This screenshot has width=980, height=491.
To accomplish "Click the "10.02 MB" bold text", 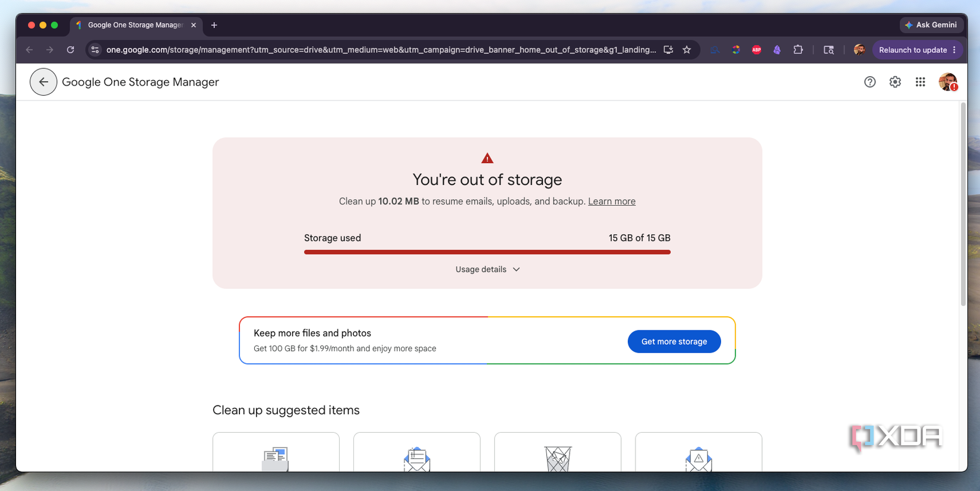I will click(x=399, y=202).
